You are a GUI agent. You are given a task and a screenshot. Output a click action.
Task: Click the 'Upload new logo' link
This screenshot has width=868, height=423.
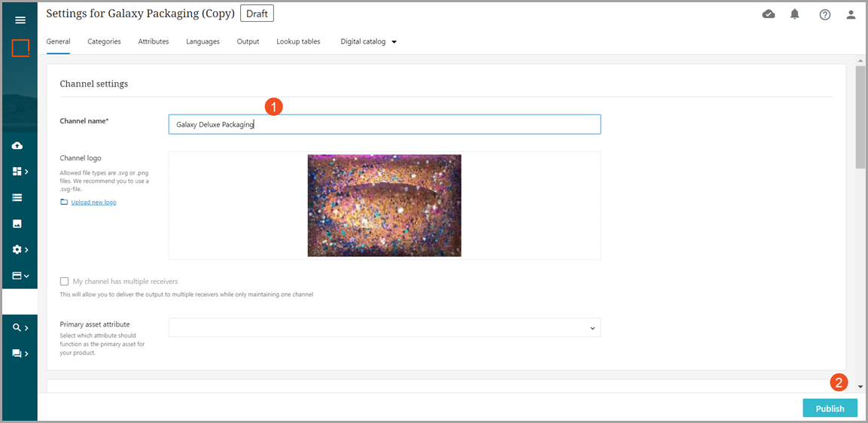click(x=93, y=202)
